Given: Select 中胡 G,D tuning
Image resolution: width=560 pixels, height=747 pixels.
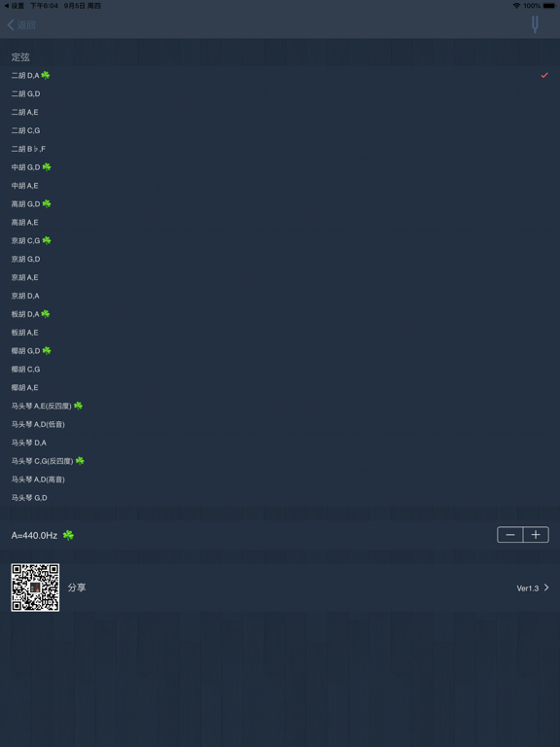Looking at the screenshot, I should (x=280, y=167).
